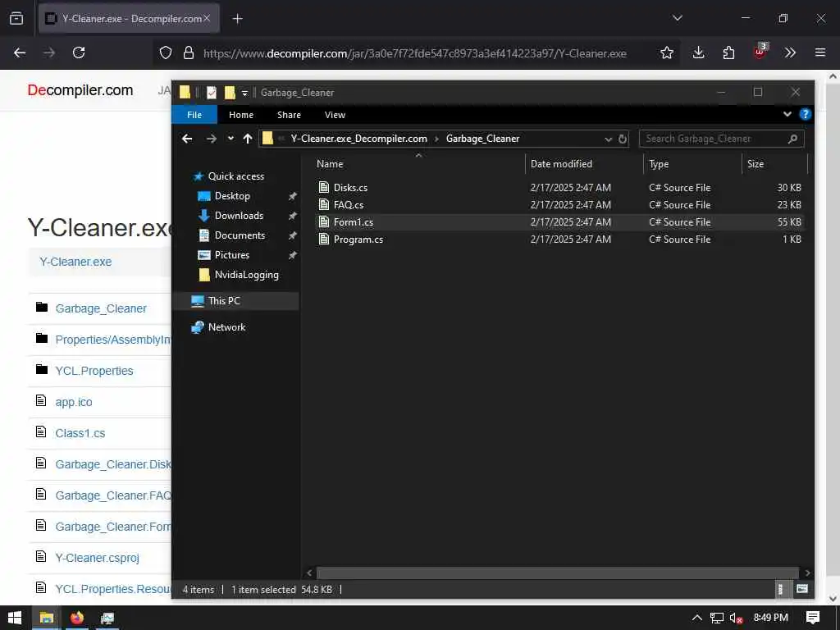Click the Disks.cs file icon
The image size is (840, 630).
[x=323, y=187]
